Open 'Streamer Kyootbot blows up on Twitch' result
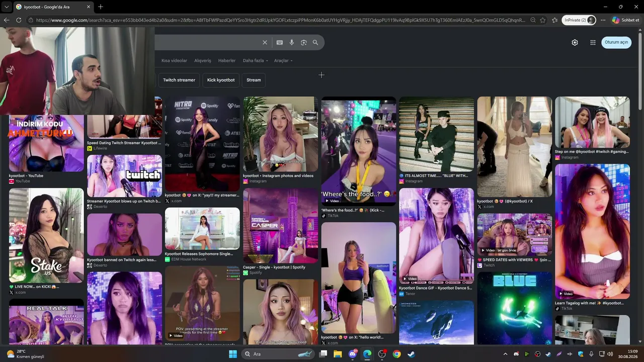 (x=124, y=201)
